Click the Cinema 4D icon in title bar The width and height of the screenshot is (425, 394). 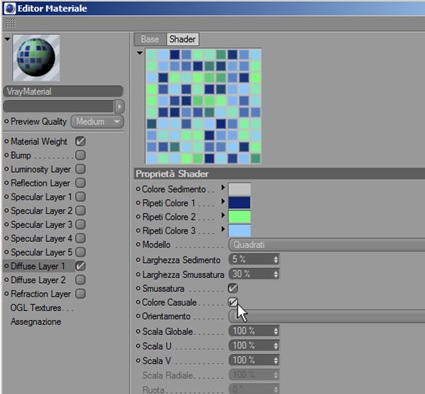pyautogui.click(x=9, y=8)
